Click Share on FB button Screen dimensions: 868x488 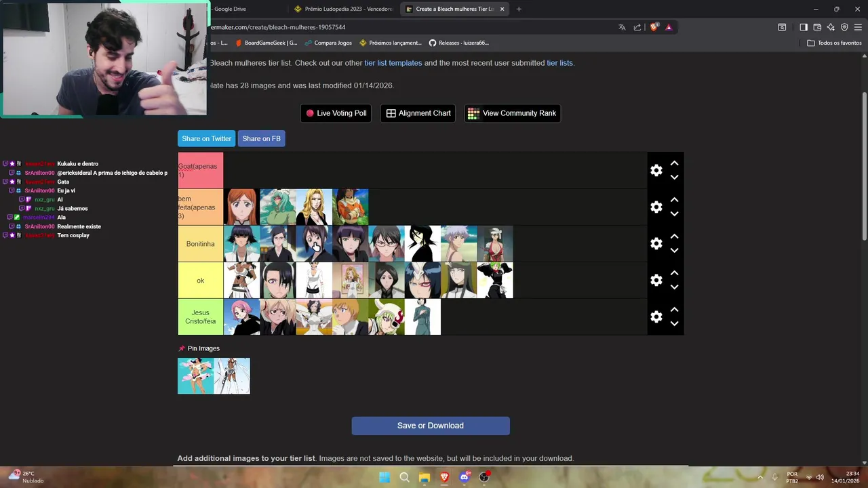tap(261, 138)
